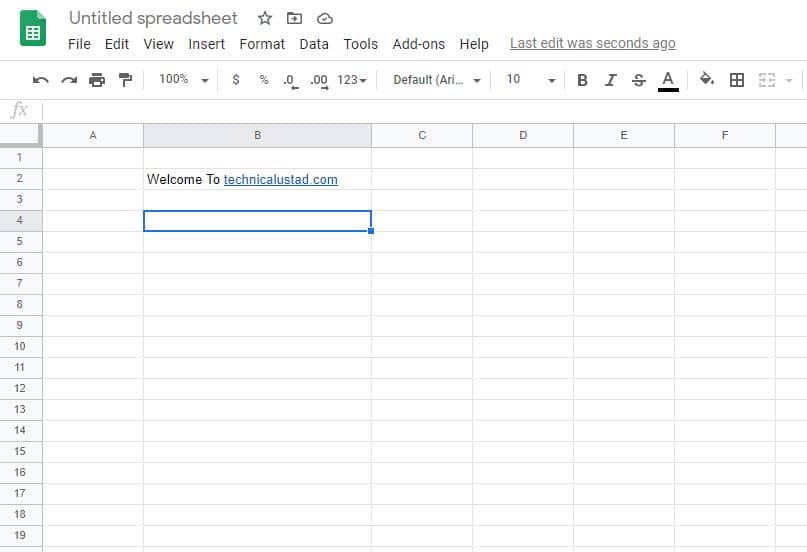Select row 10 header
Viewport: 807px width, 552px height.
(x=20, y=347)
